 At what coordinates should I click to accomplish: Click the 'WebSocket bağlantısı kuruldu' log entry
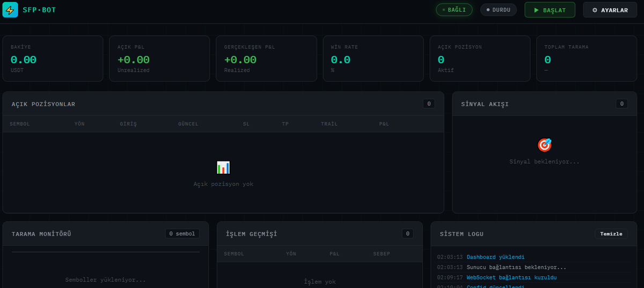point(511,277)
